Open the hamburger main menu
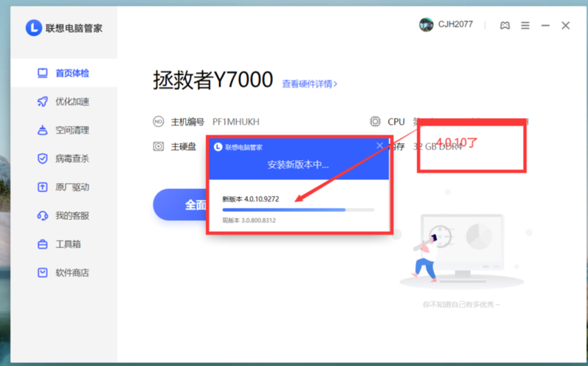This screenshot has height=366, width=588. 525,25
